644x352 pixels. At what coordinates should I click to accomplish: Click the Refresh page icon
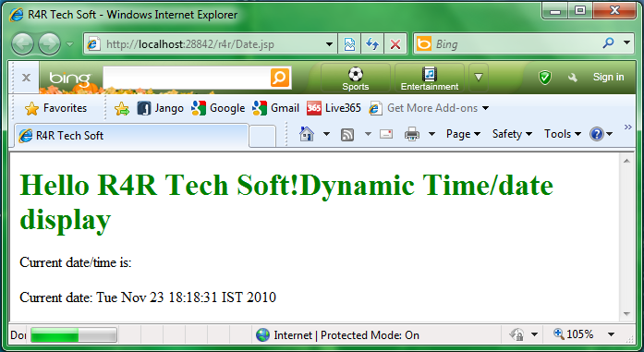pyautogui.click(x=372, y=44)
